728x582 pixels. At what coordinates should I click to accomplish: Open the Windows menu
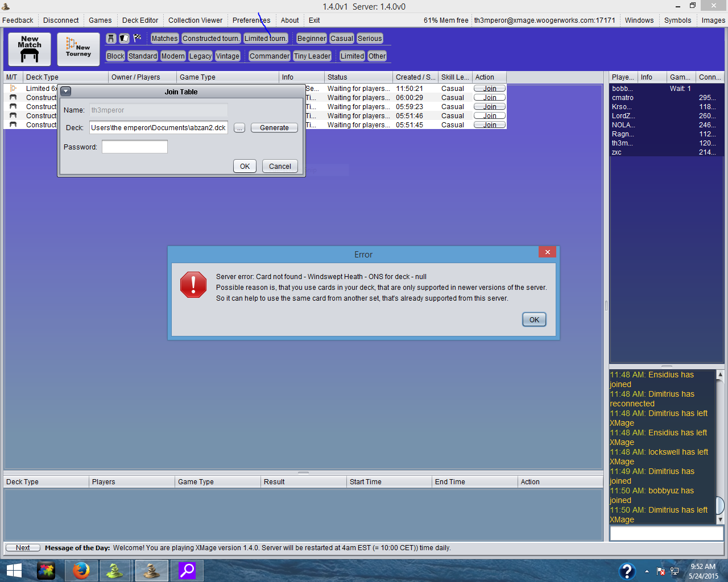click(639, 20)
